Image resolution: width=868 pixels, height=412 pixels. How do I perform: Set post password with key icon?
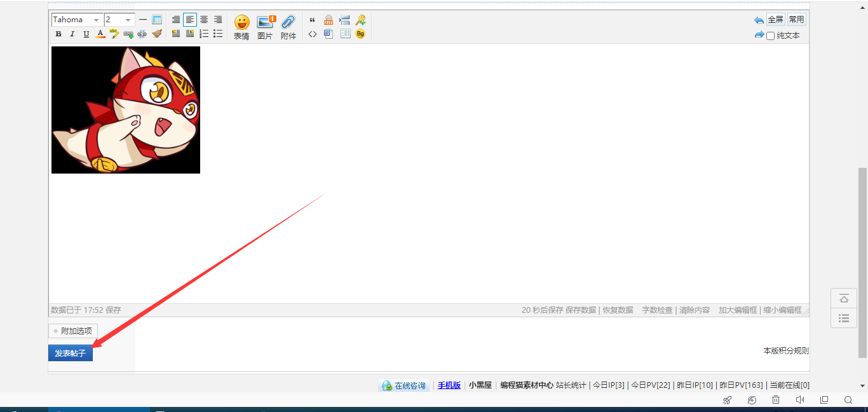point(360,20)
